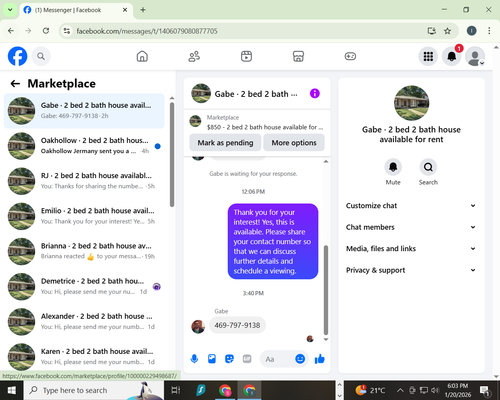The width and height of the screenshot is (500, 400).
Task: Send a thumbs up like
Action: 320,359
